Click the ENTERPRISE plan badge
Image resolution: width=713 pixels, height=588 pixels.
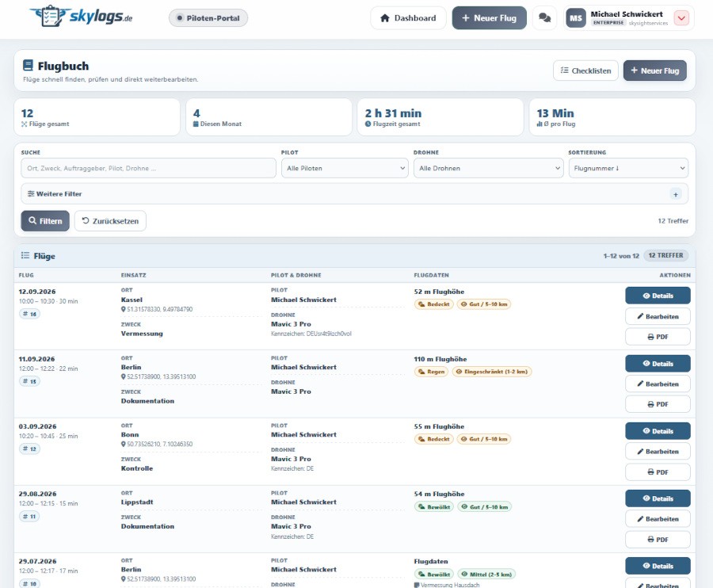pos(608,23)
